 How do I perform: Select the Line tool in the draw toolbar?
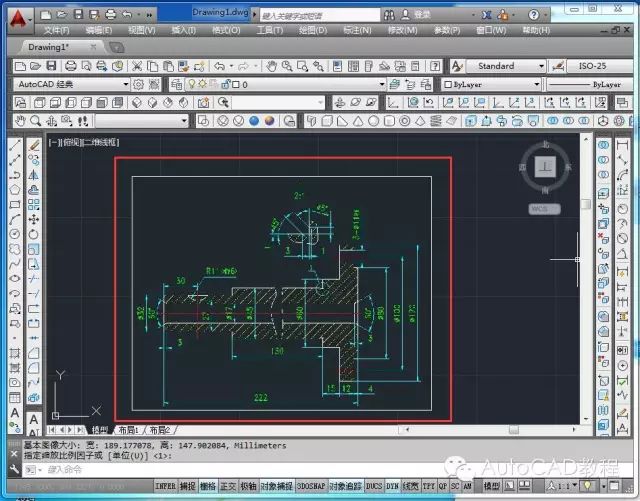tap(15, 145)
